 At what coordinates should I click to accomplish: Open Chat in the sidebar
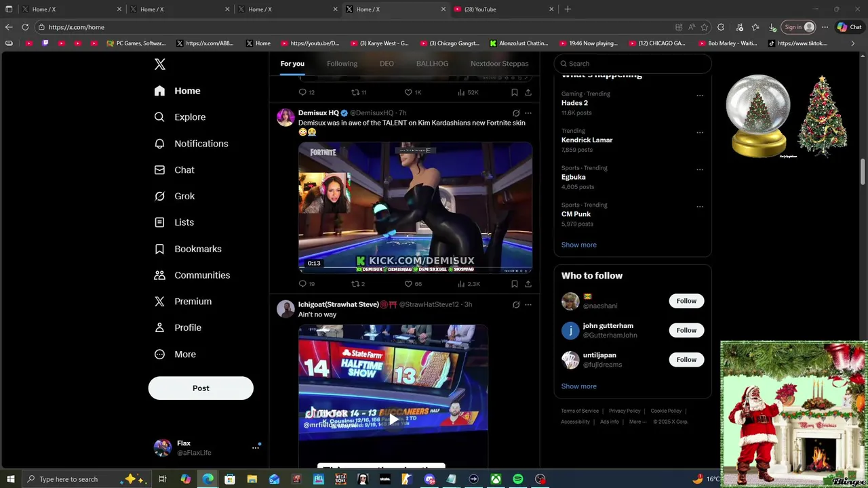click(174, 170)
